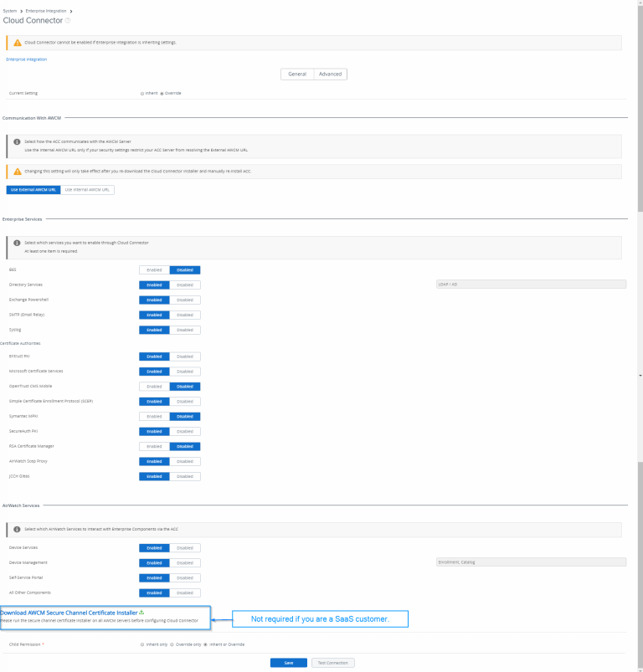Choose Override Only for Child Permission
This screenshot has height=672, width=643.
[x=172, y=644]
